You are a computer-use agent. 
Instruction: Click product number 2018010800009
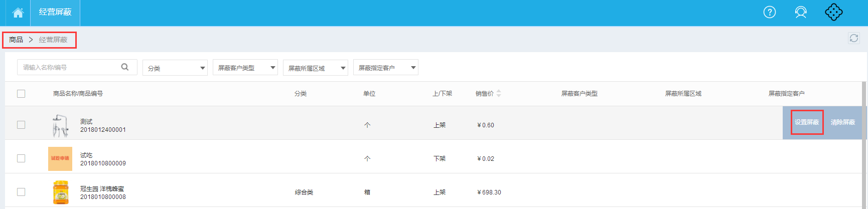(x=103, y=163)
